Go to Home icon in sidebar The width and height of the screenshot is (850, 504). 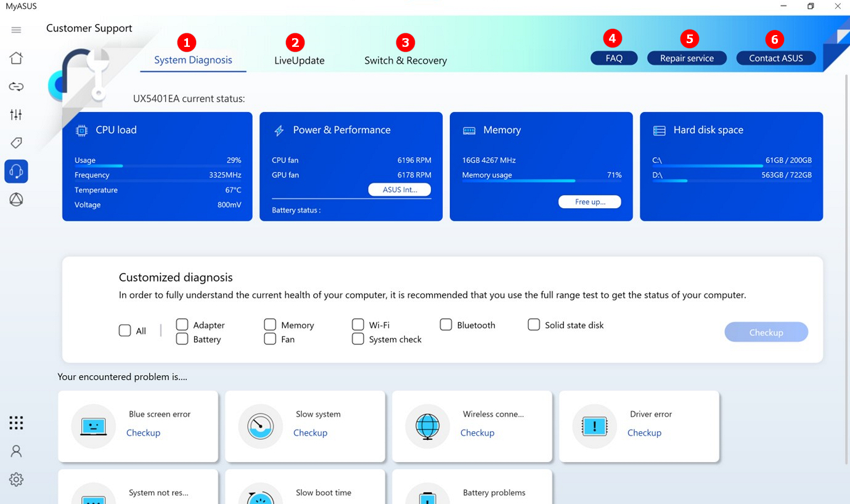point(17,59)
